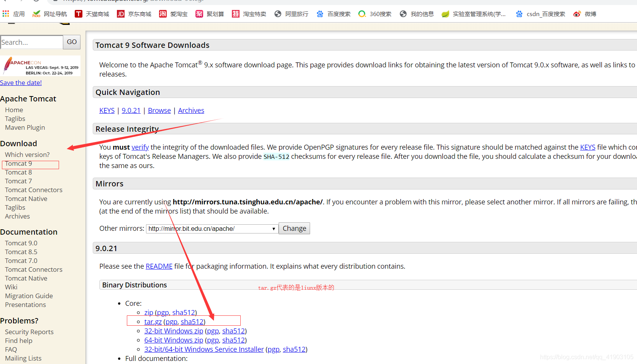
Task: Open Tomcat Connectors under Download
Action: (x=34, y=190)
